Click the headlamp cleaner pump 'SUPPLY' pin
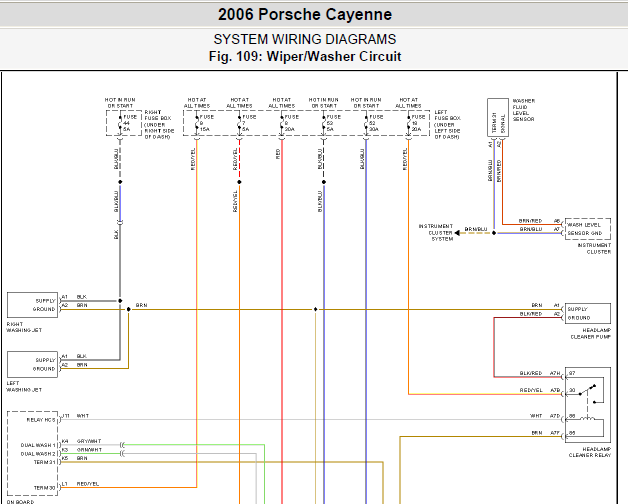Viewport: 628px width, 504px height. [x=577, y=309]
